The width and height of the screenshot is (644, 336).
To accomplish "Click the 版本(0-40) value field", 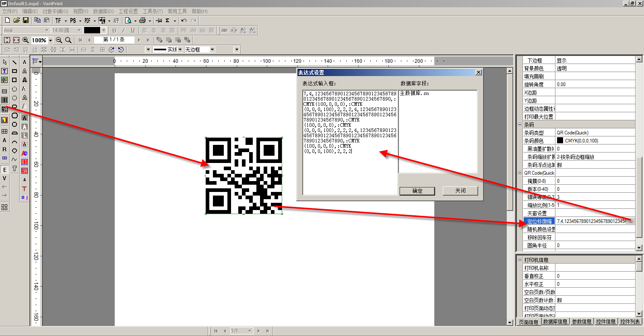I will 595,189.
